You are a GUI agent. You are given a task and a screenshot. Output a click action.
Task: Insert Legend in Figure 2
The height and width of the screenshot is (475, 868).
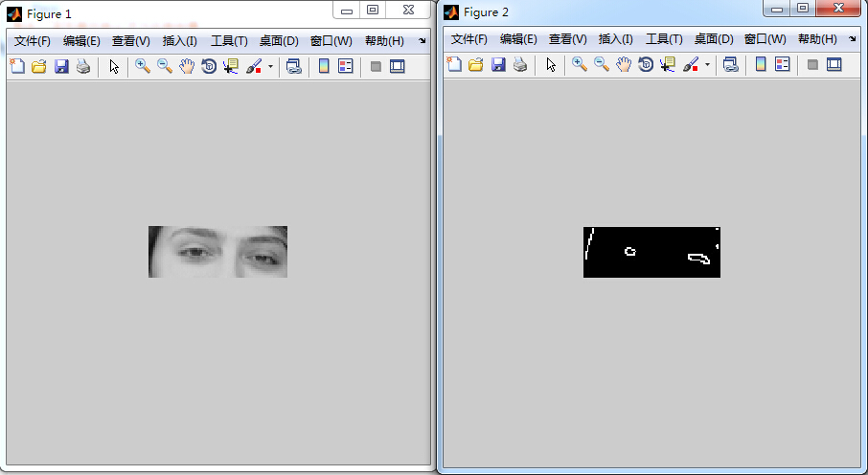coord(782,64)
